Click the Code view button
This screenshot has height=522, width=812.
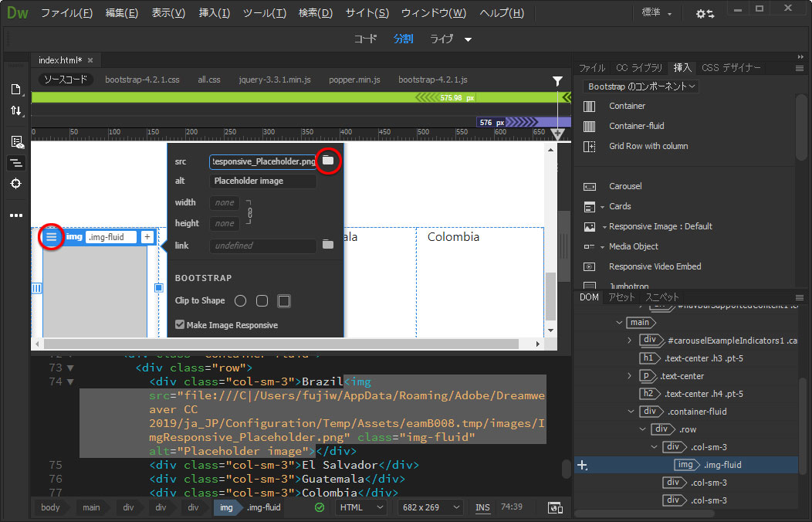[365, 39]
